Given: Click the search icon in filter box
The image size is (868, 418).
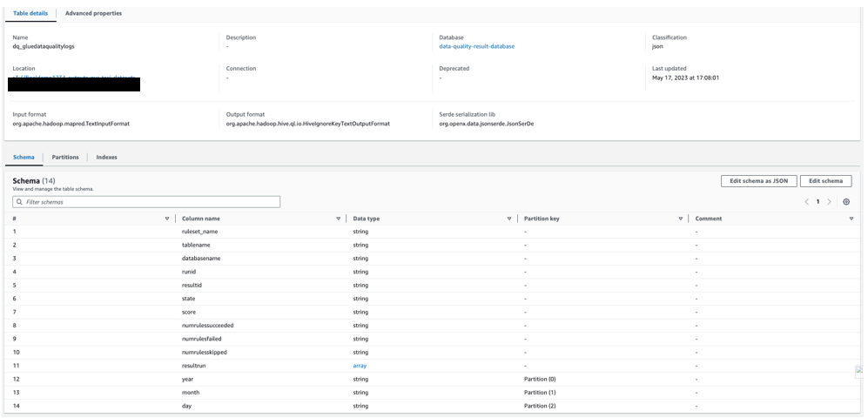Looking at the screenshot, I should click(x=19, y=202).
